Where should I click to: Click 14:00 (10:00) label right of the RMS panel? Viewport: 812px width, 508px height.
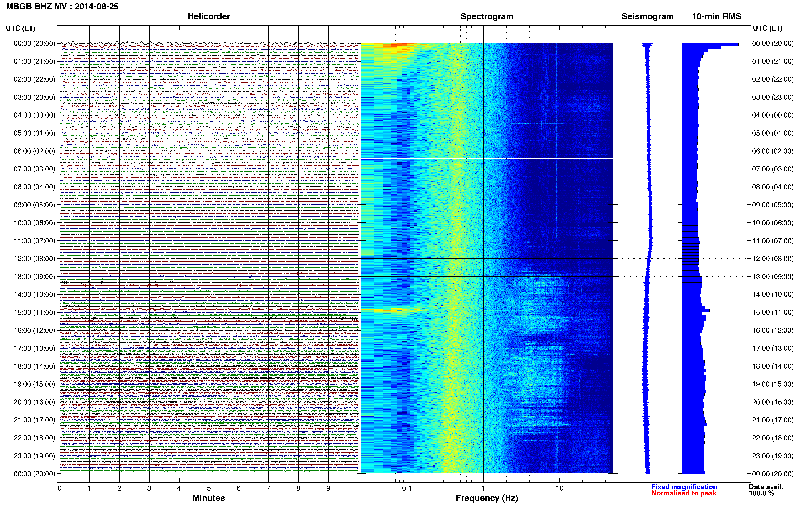(x=773, y=295)
